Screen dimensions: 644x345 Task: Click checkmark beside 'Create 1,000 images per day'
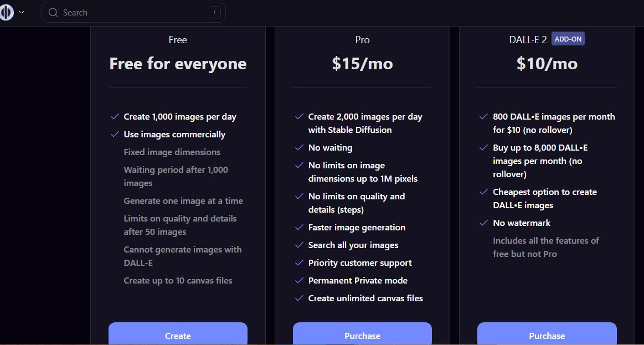[115, 116]
